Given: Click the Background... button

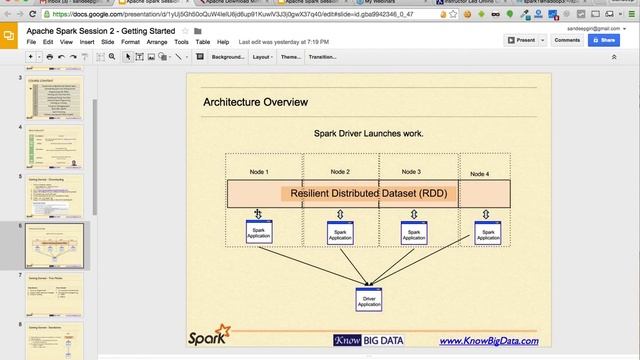Looking at the screenshot, I should 228,57.
